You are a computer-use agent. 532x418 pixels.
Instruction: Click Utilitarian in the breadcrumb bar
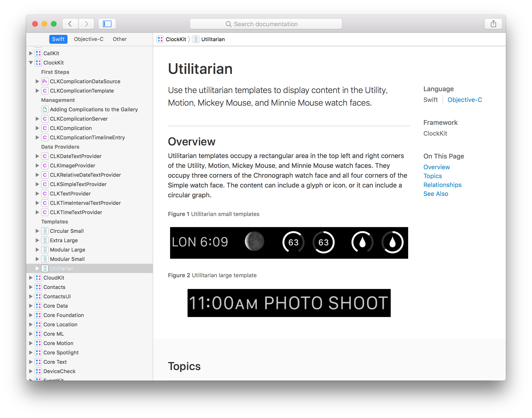point(213,40)
